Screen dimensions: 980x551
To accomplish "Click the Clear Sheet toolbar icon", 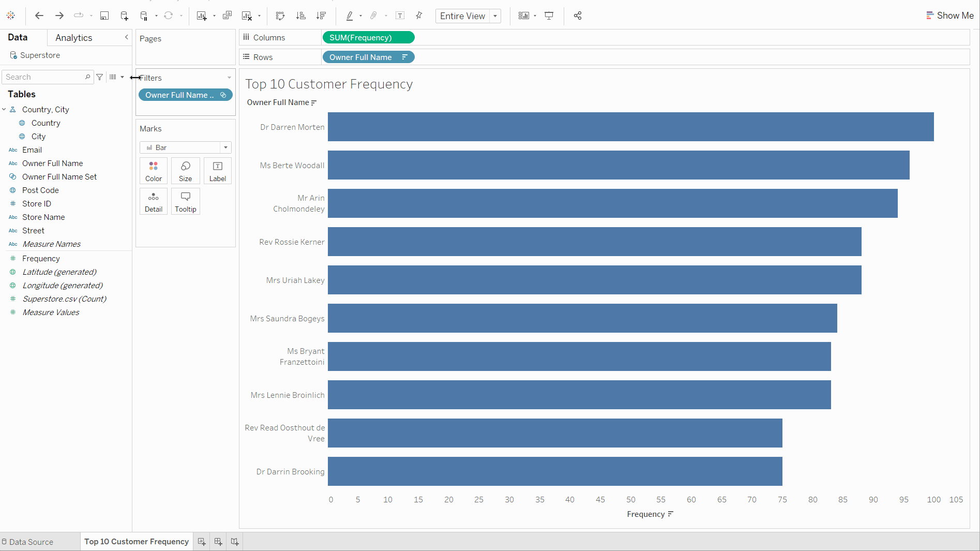I will click(246, 16).
